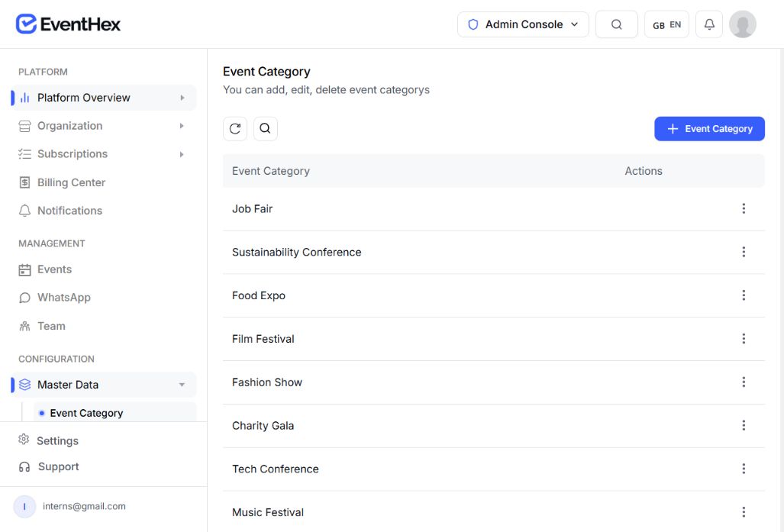Image resolution: width=784 pixels, height=532 pixels.
Task: Click the account initial avatar circle
Action: [24, 507]
